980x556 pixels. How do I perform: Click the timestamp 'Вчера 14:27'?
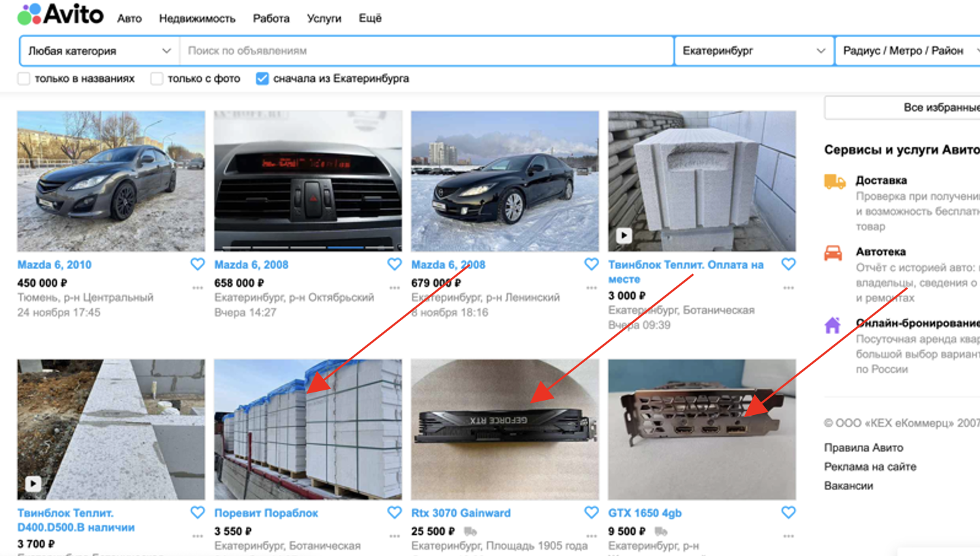(x=245, y=312)
